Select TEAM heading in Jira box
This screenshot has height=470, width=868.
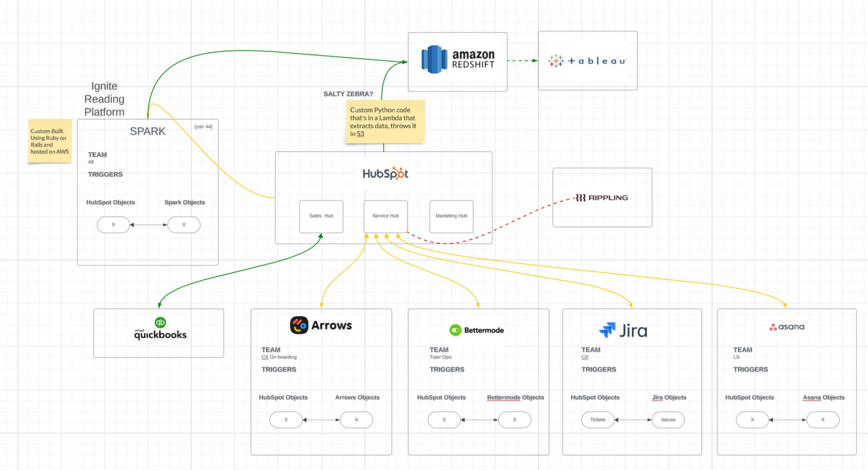click(591, 350)
